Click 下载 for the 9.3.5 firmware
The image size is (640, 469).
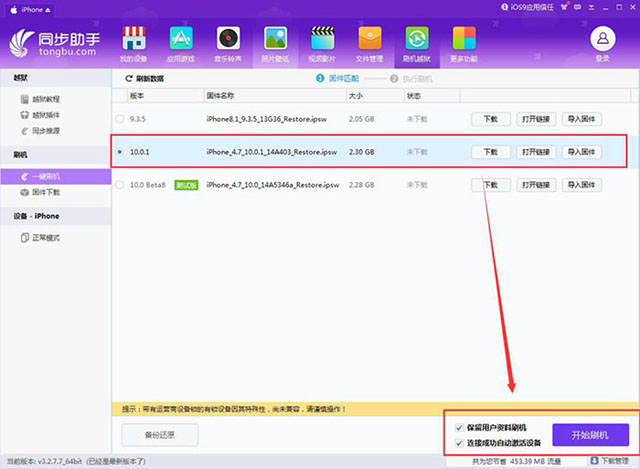tap(491, 119)
